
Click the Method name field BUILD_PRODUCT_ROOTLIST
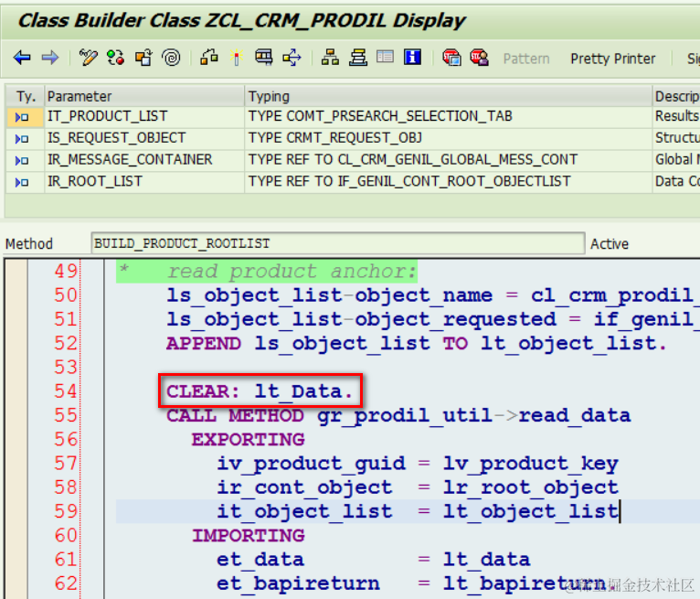pos(338,243)
